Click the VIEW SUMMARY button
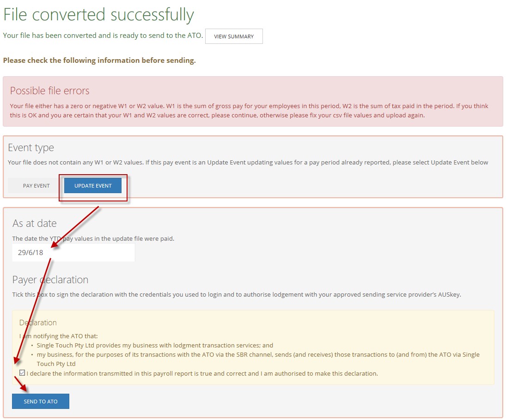The image size is (506, 420). (x=234, y=37)
